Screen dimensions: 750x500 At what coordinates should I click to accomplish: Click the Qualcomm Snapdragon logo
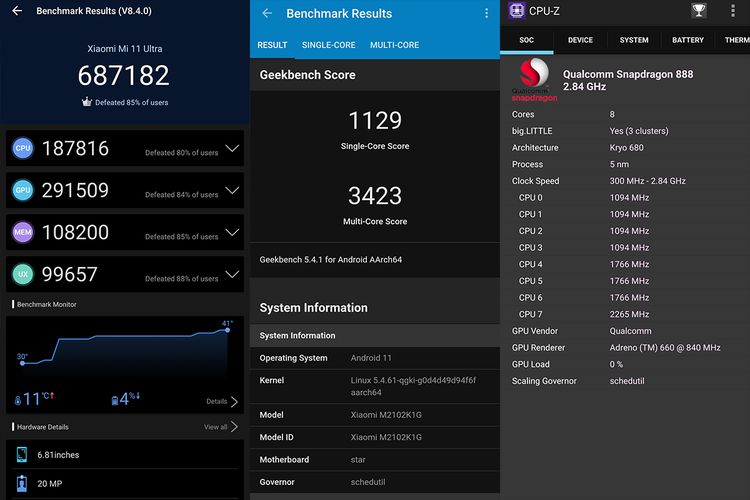pos(534,80)
